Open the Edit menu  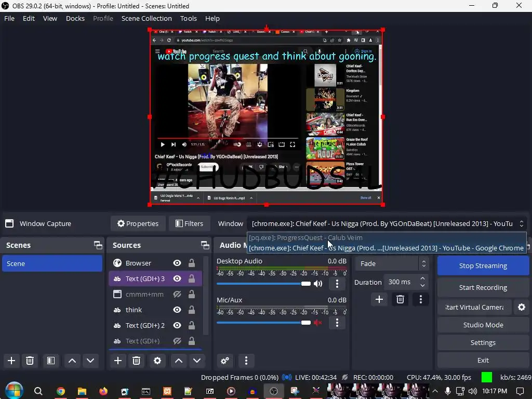click(29, 18)
